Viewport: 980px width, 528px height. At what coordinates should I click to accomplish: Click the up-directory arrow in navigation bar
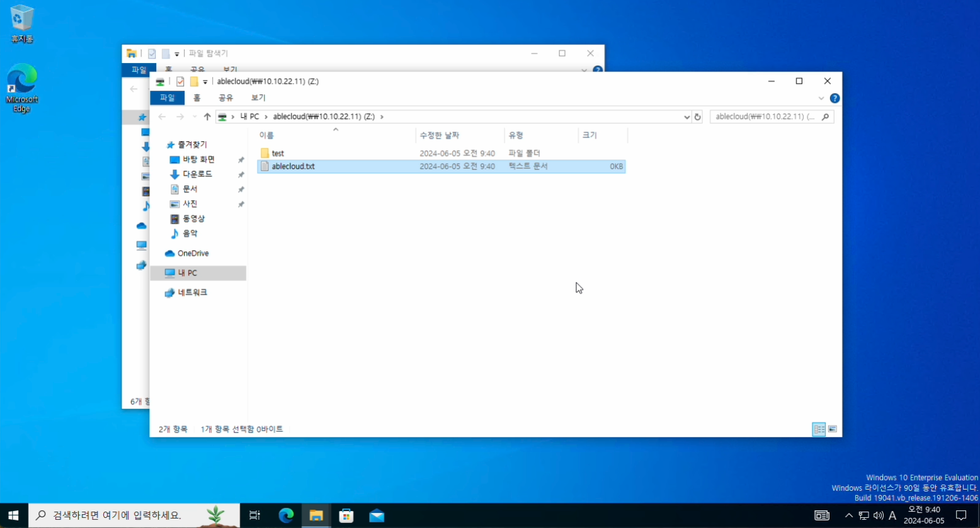pyautogui.click(x=207, y=117)
